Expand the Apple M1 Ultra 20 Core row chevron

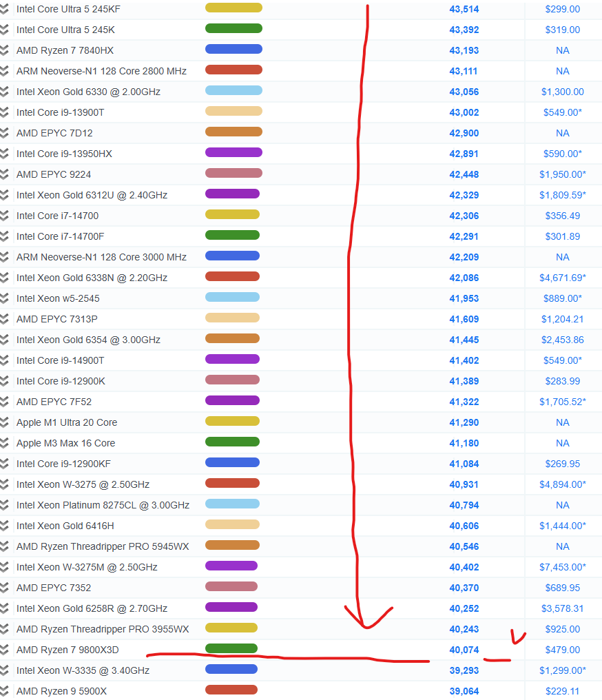pyautogui.click(x=4, y=423)
